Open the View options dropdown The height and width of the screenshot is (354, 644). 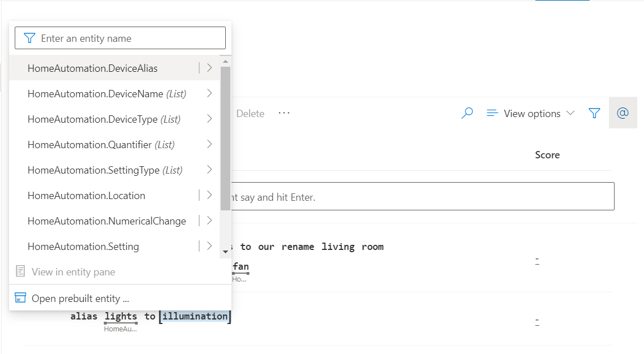coord(530,114)
